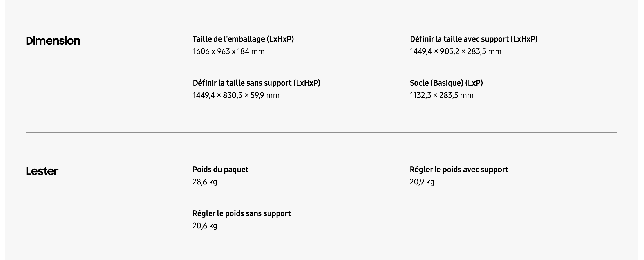Screen dimensions: 644x260
Task: Select the "Socle (Basique) (LxP)" label
Action: [x=446, y=83]
